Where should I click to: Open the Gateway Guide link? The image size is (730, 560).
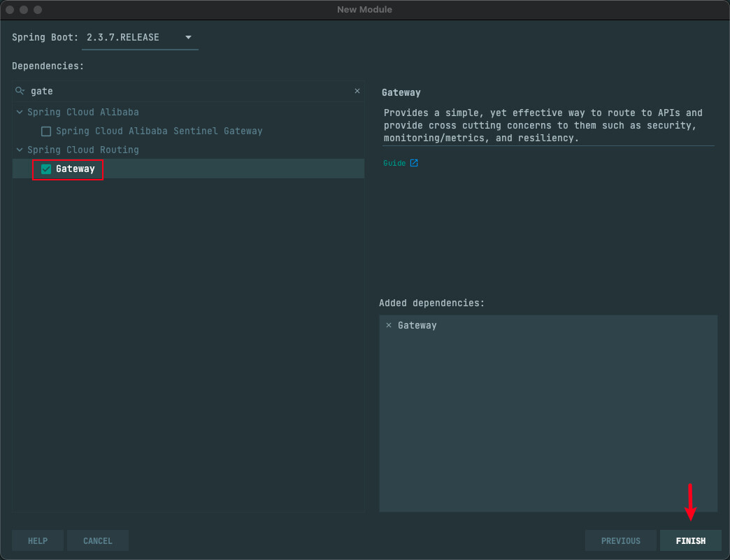point(394,163)
